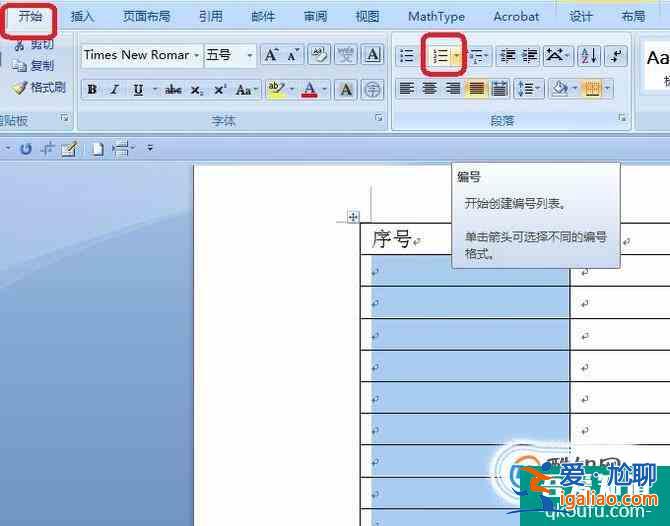Viewport: 670px width, 526px height.
Task: Toggle subscript formatting
Action: (197, 90)
